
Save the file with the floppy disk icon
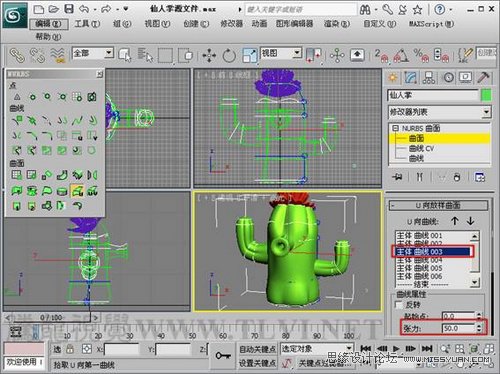point(69,9)
